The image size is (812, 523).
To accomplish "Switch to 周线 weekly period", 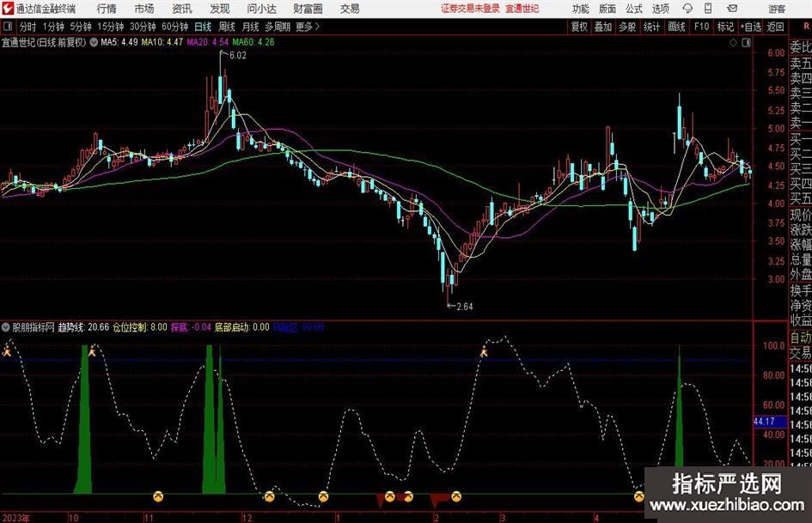I will (x=227, y=27).
